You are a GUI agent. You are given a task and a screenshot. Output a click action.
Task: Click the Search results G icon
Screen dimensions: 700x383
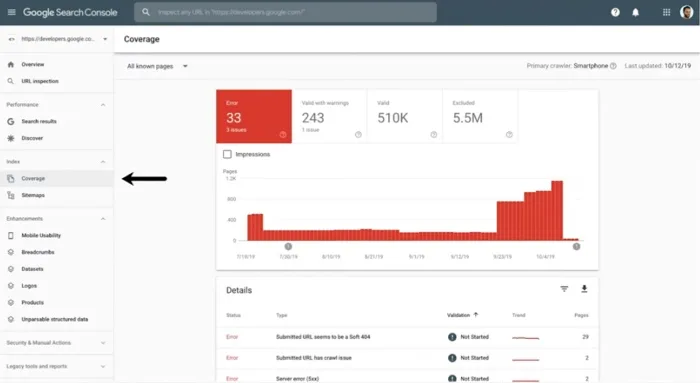pos(11,121)
